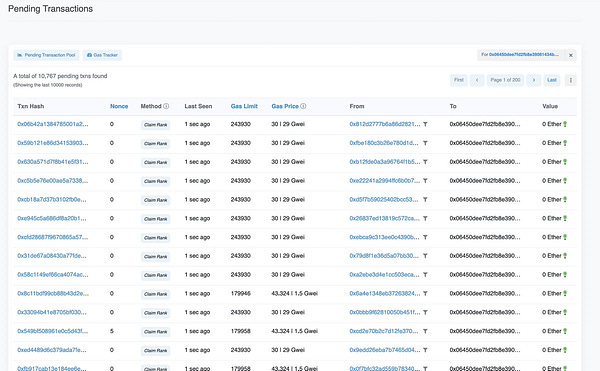The image size is (600, 371).
Task: Open the three-dot options menu
Action: (571, 80)
